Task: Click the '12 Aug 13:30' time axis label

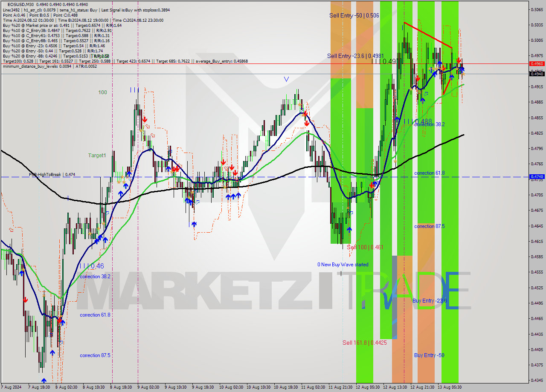Action: [395, 387]
